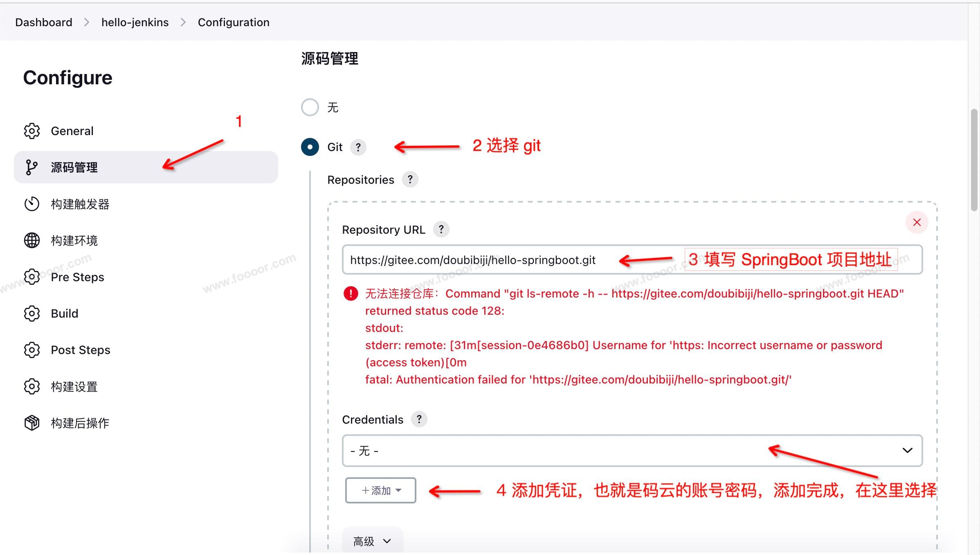Remove repository with red X button
Viewport: 980px width, 555px height.
coord(917,222)
